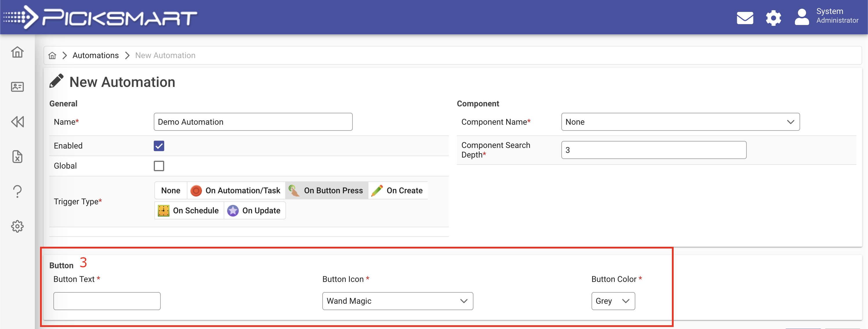Screen dimensions: 868x329
Task: Click the rewind double-arrow sidebar icon
Action: point(17,122)
